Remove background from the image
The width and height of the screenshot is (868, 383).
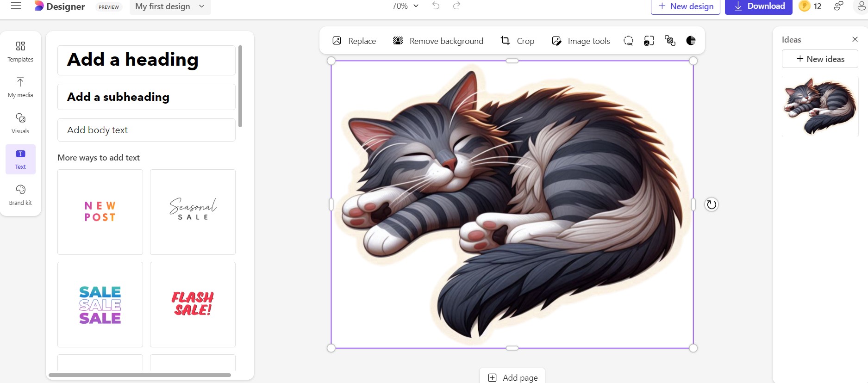point(438,41)
